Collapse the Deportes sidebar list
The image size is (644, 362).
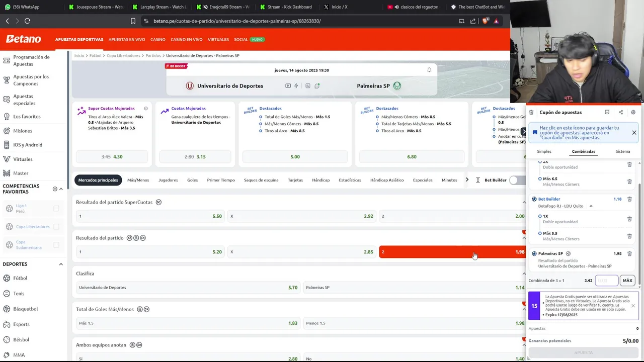pyautogui.click(x=61, y=264)
